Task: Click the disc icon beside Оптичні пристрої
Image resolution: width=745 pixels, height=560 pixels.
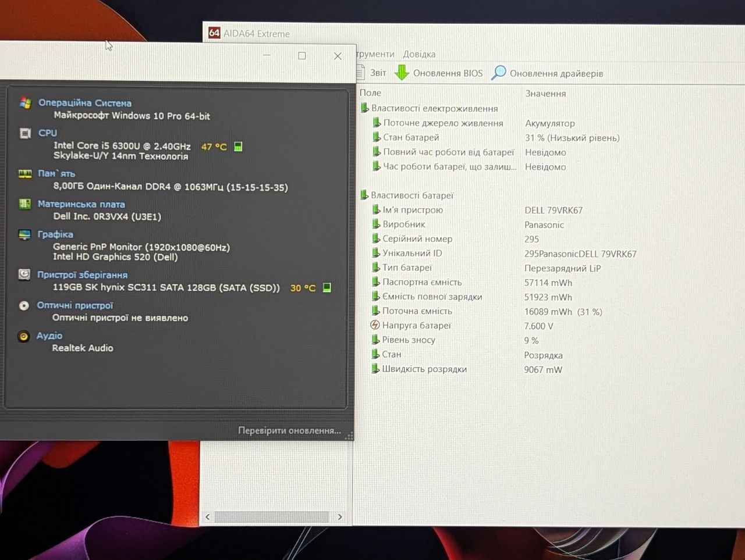Action: 24,305
